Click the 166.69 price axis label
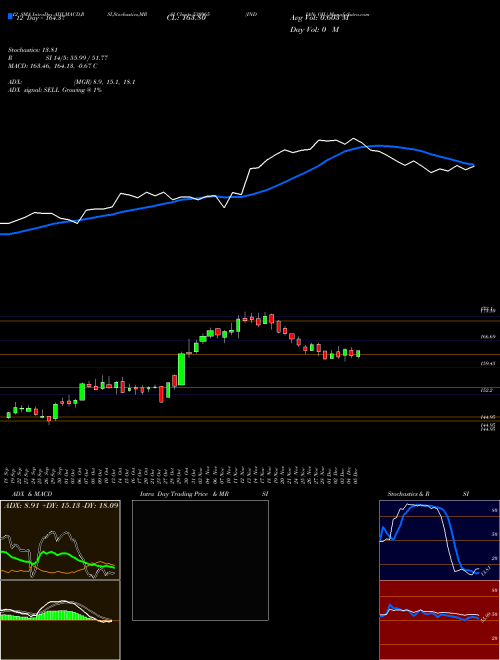This screenshot has width=500, height=660. tap(488, 337)
